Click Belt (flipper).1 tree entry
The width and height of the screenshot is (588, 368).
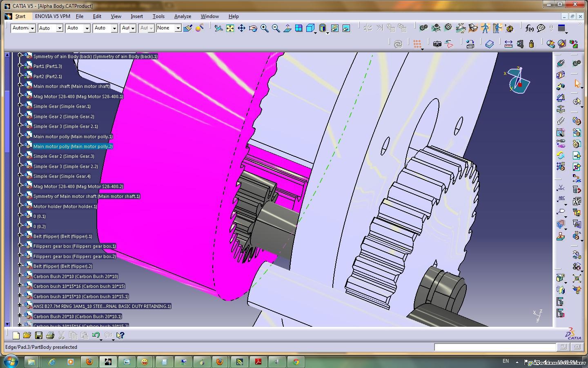(62, 236)
